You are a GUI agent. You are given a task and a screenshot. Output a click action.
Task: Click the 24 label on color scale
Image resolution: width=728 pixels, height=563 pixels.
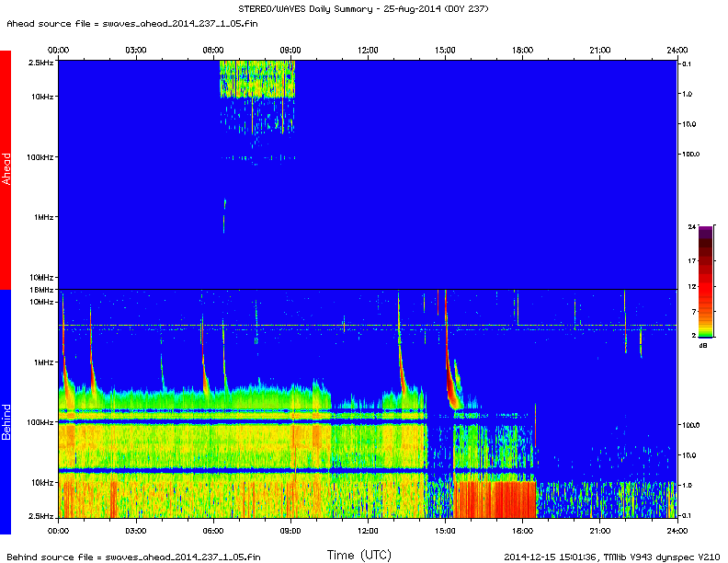click(x=692, y=226)
